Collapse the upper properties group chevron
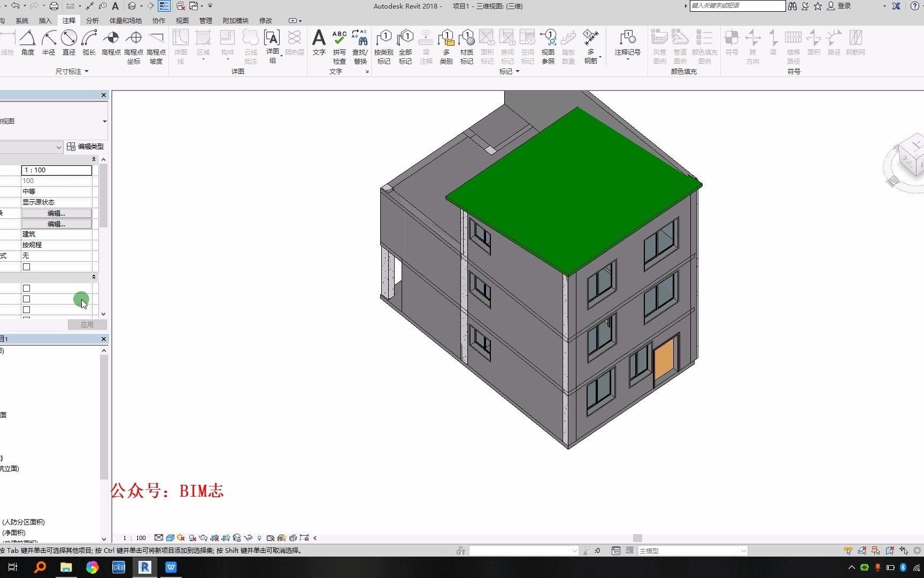Viewport: 924px width, 578px height. (x=94, y=159)
